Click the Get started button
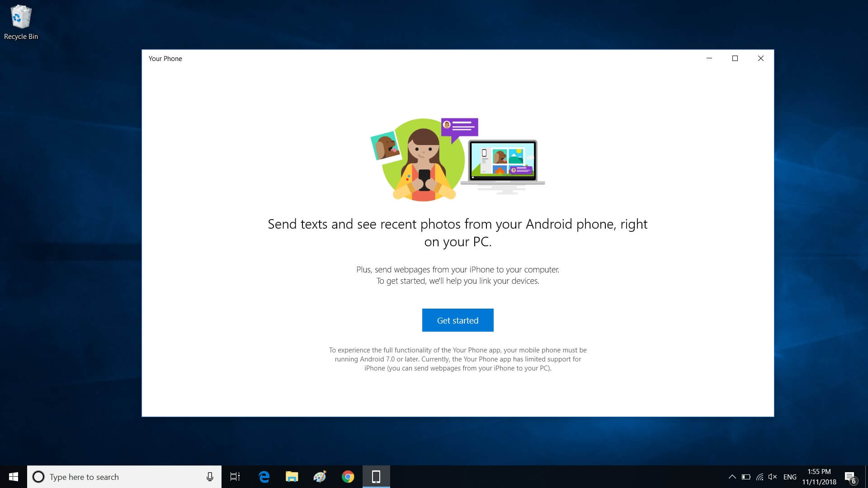The image size is (868, 488). (458, 320)
